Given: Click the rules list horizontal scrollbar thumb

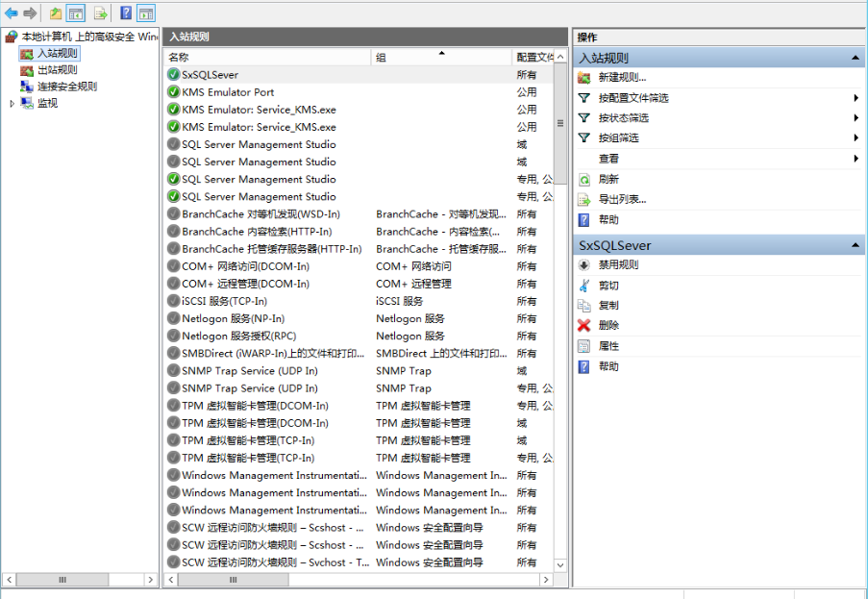Looking at the screenshot, I should pyautogui.click(x=233, y=580).
